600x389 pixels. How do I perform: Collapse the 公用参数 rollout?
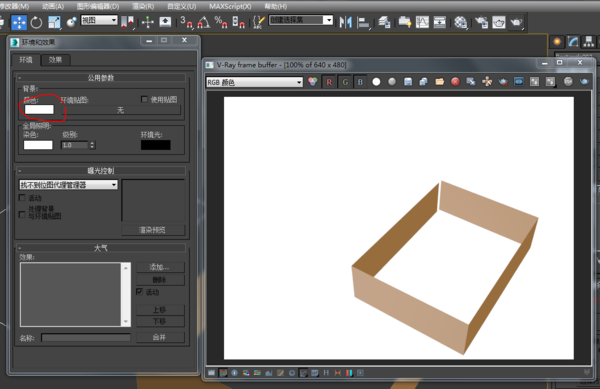click(x=101, y=78)
